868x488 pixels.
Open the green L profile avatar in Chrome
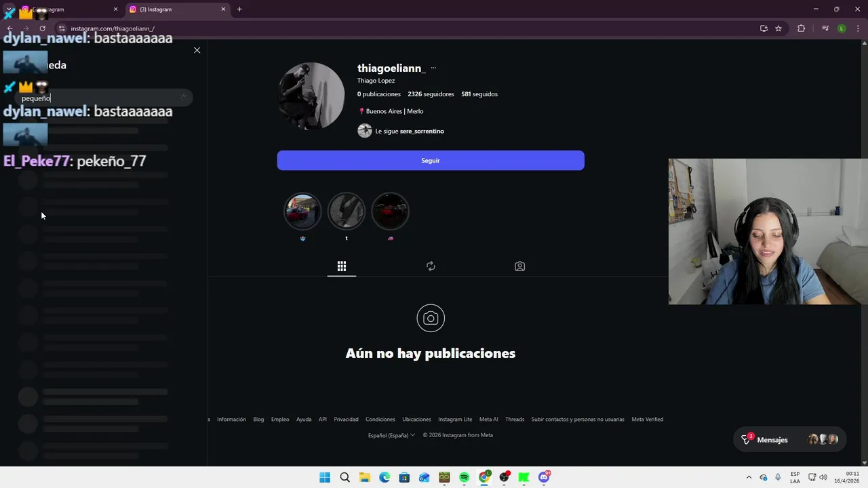click(x=842, y=28)
